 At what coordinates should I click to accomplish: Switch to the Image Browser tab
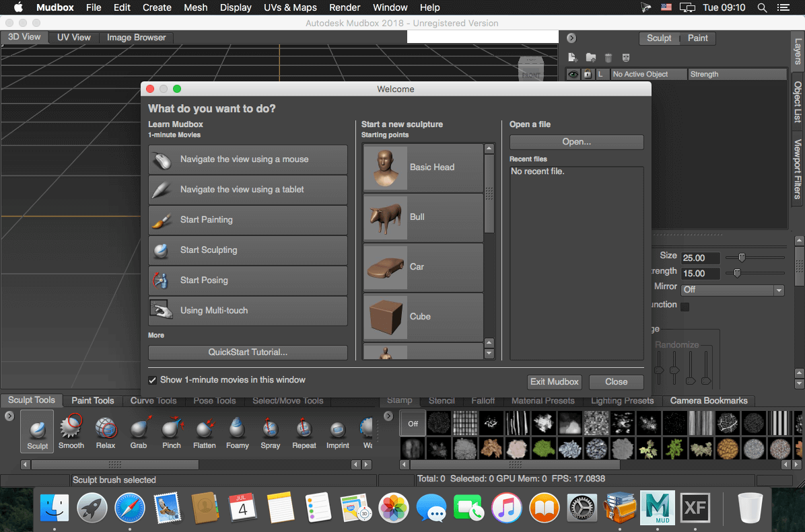136,38
